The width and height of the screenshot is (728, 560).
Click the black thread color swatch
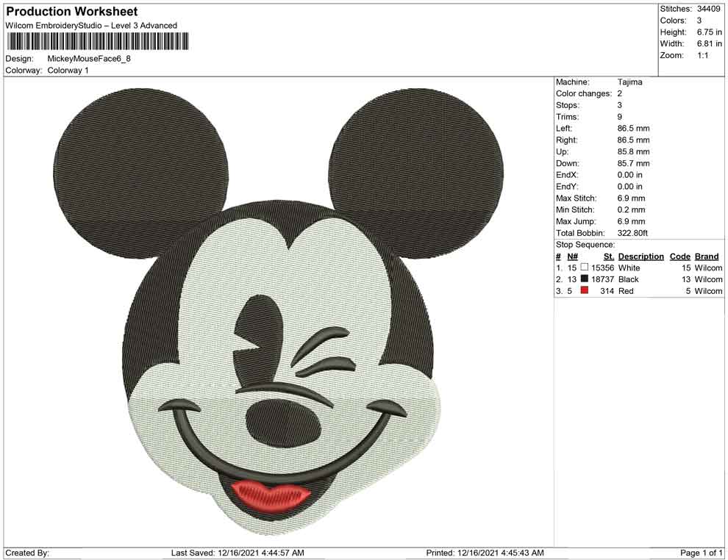point(585,279)
